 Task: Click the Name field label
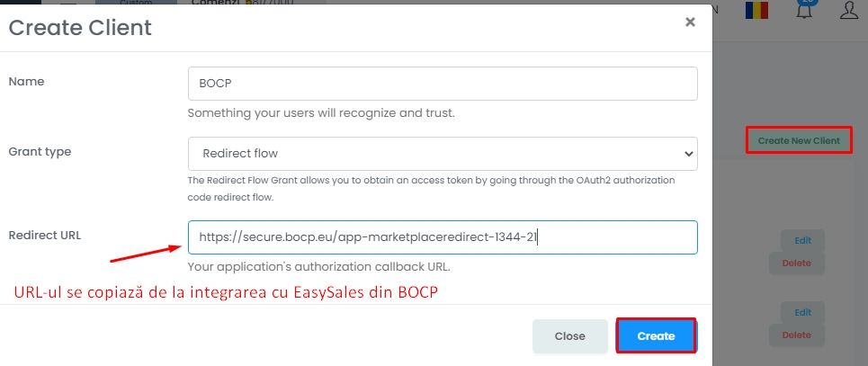(x=26, y=81)
